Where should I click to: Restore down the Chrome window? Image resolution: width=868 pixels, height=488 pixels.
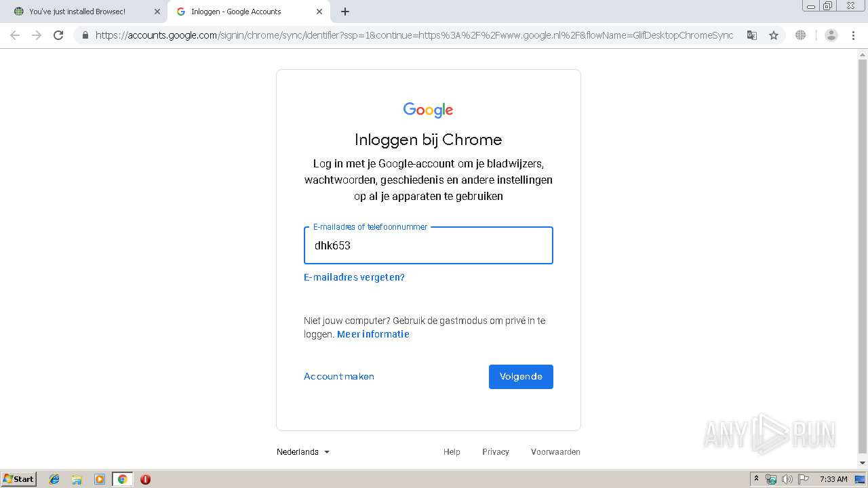[828, 6]
